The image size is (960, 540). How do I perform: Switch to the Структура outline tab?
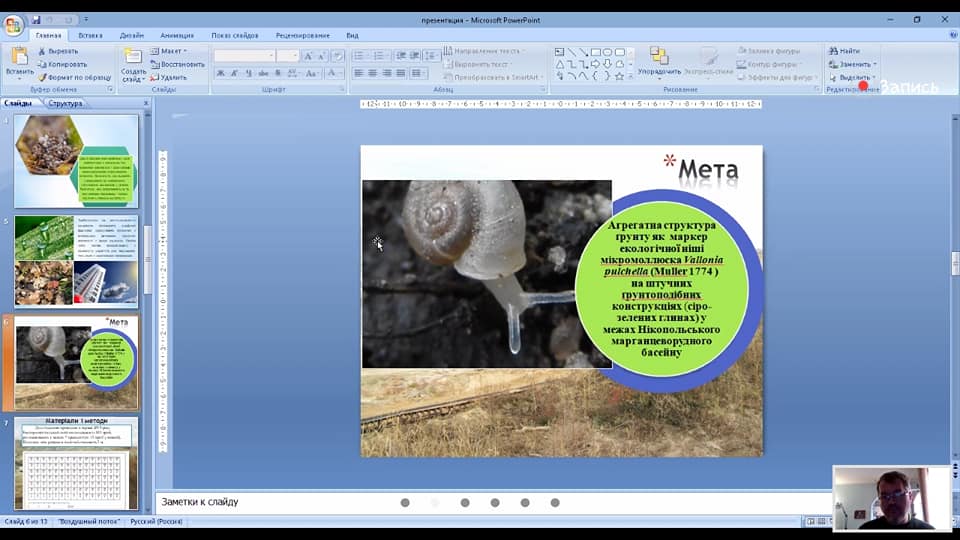pyautogui.click(x=65, y=103)
